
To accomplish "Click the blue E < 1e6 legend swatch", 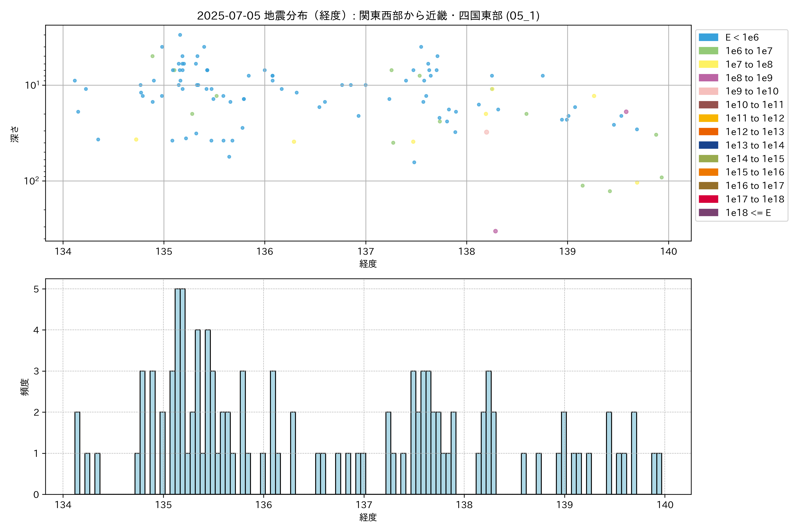I will 708,37.
